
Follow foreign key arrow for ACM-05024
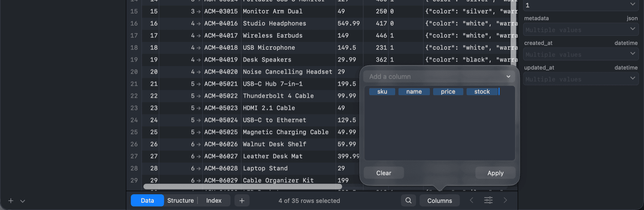coord(198,120)
